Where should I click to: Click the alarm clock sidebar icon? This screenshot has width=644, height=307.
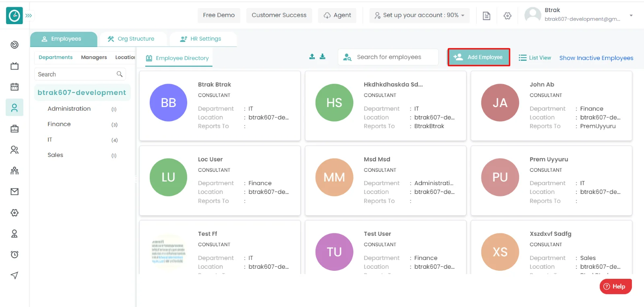(x=14, y=254)
